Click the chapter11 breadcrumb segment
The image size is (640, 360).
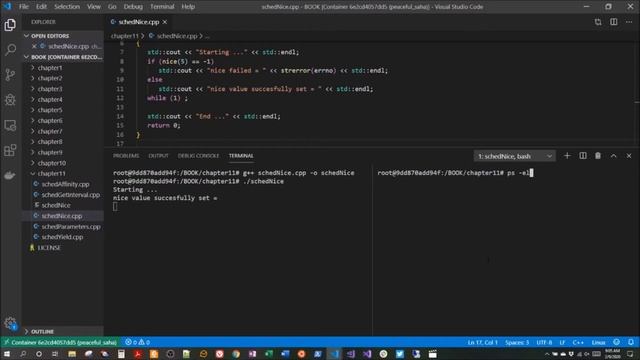click(x=124, y=36)
